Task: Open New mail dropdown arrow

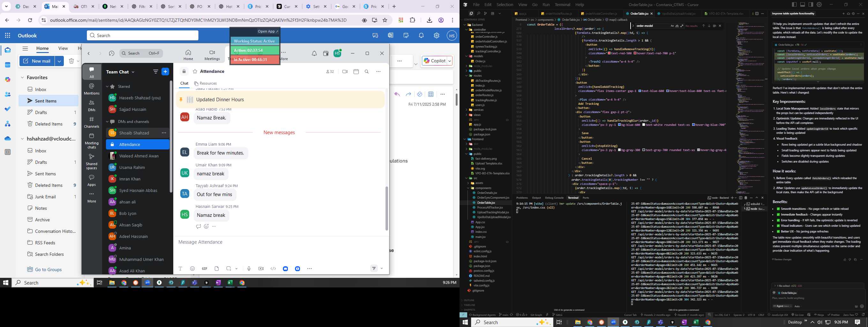Action: pyautogui.click(x=59, y=61)
